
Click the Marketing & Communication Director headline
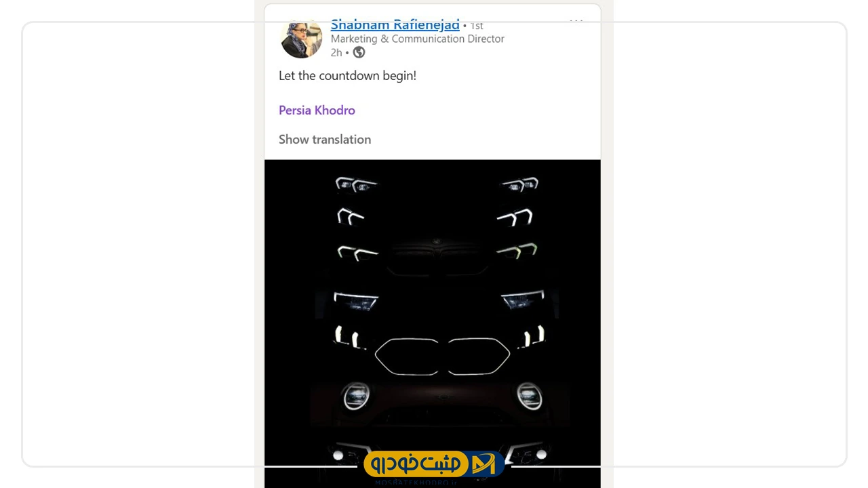click(x=418, y=39)
